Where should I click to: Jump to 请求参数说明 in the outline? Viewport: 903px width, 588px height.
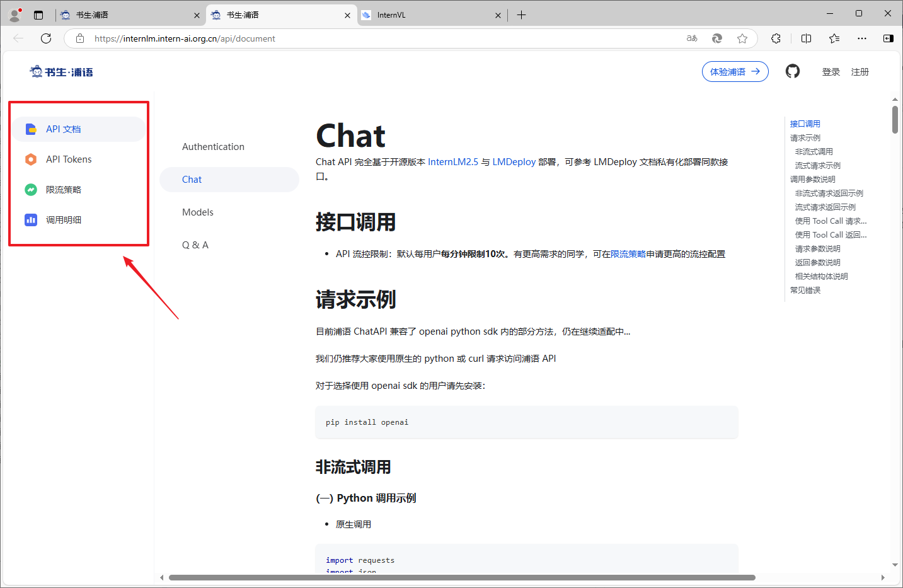pos(818,249)
